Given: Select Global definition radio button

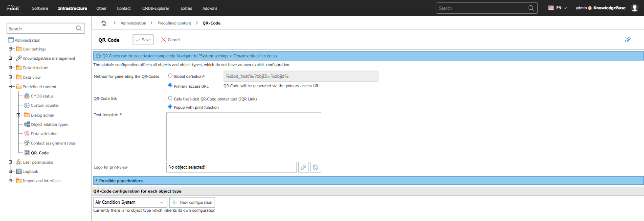Looking at the screenshot, I should point(170,76).
